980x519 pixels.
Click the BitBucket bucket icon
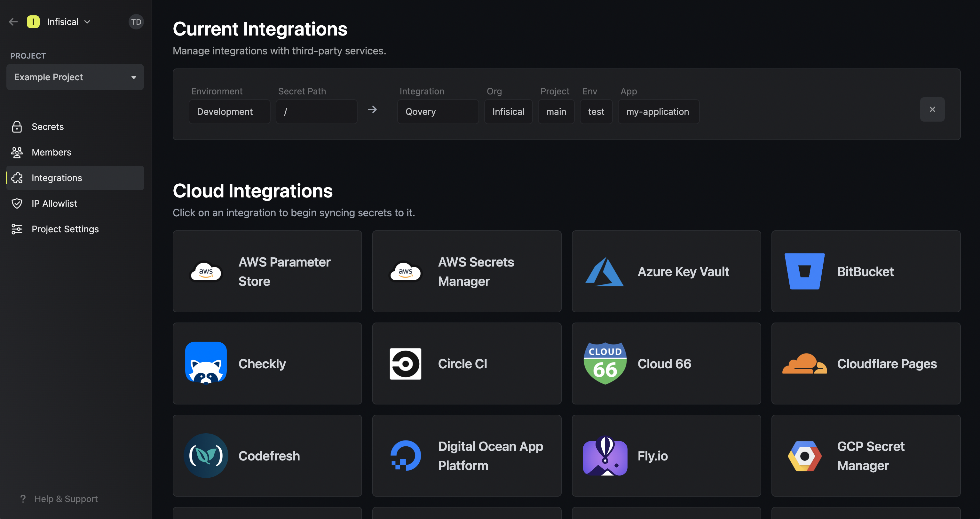804,271
